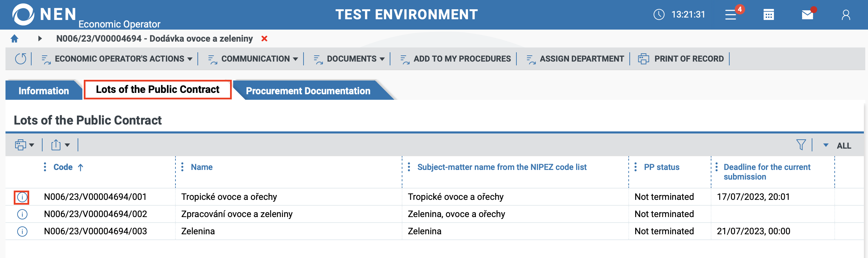Open info for lot N006/23/V00004694/002

pyautogui.click(x=22, y=214)
